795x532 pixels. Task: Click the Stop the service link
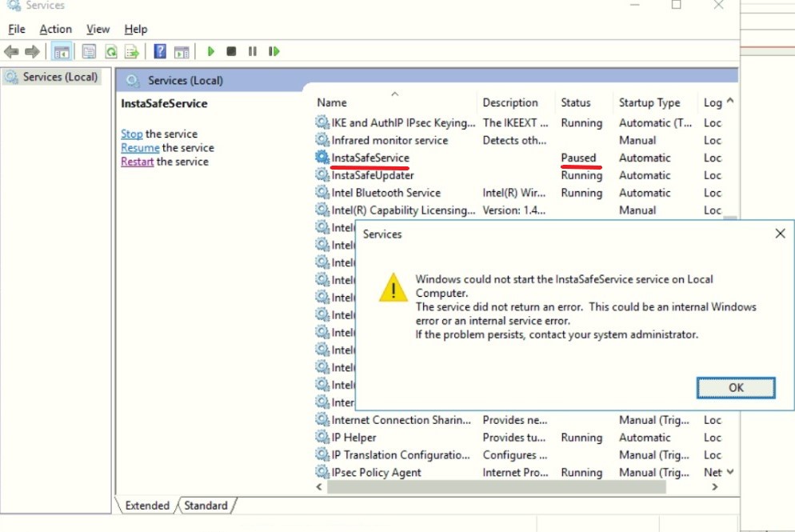tap(132, 134)
